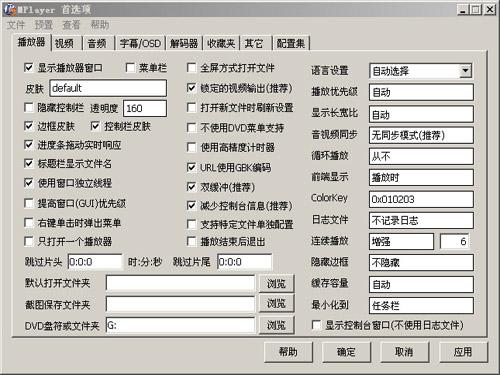Switch to the 字幕/OSD tab
This screenshot has width=500, height=375.
click(140, 43)
